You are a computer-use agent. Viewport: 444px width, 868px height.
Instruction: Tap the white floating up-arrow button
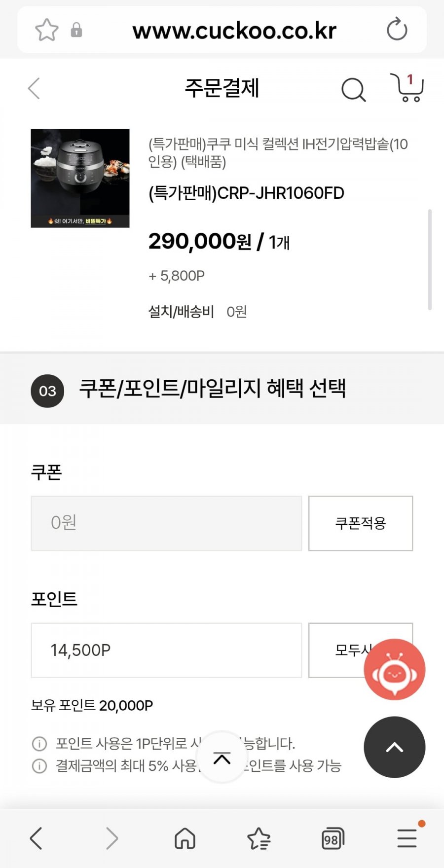222,757
